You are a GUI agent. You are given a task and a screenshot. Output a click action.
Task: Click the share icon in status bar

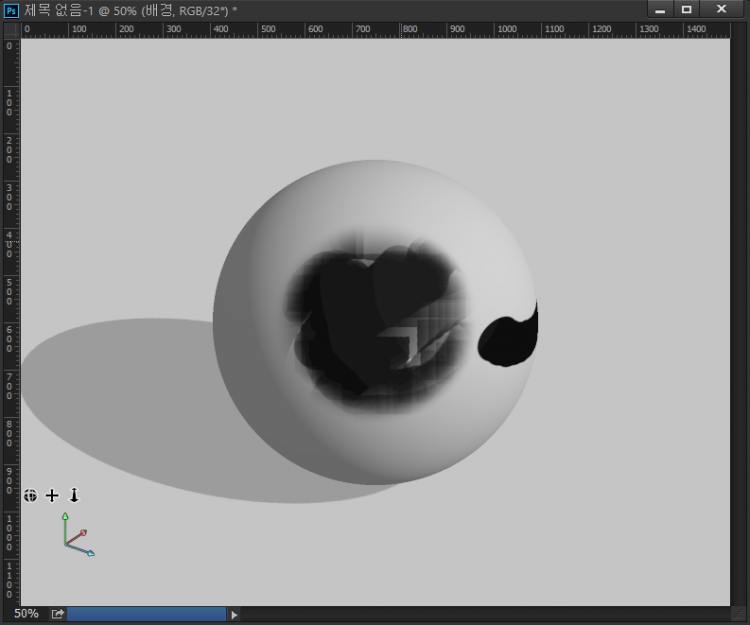tap(58, 614)
